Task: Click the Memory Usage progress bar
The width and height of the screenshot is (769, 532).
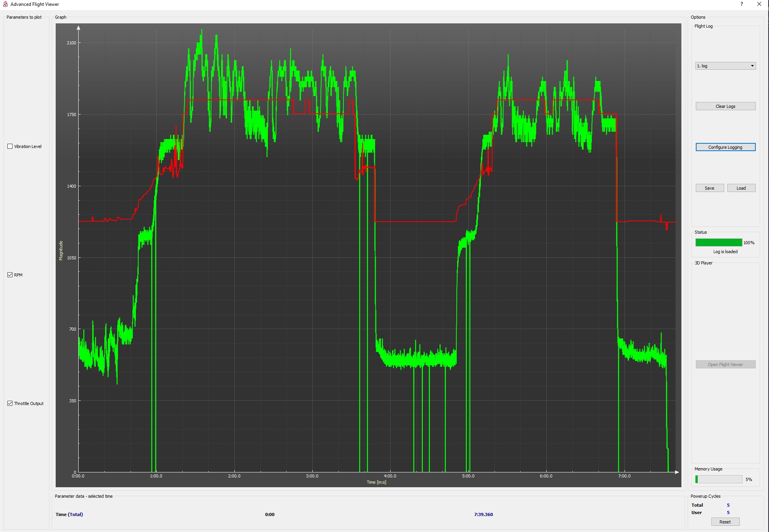Action: click(718, 479)
